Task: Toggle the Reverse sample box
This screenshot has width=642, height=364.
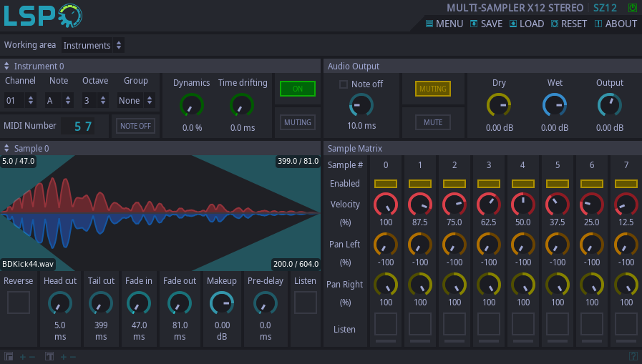Action: 19,302
